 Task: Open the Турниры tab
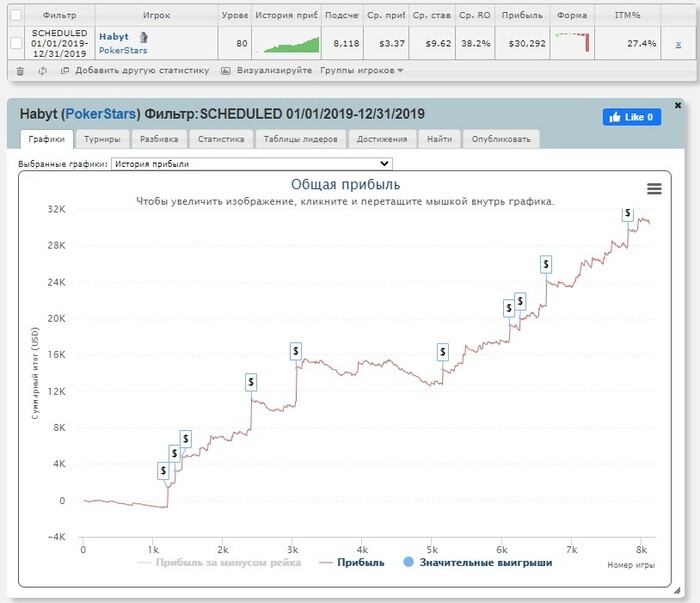[x=102, y=139]
